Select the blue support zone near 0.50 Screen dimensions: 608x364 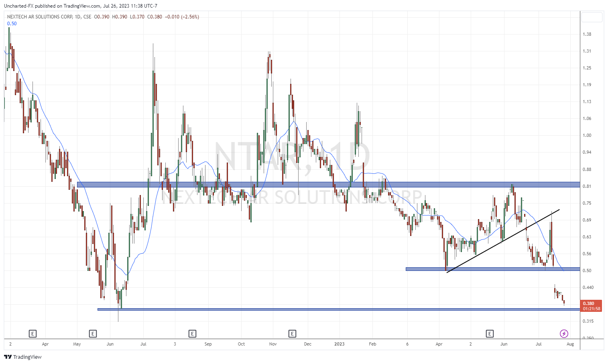pos(493,269)
